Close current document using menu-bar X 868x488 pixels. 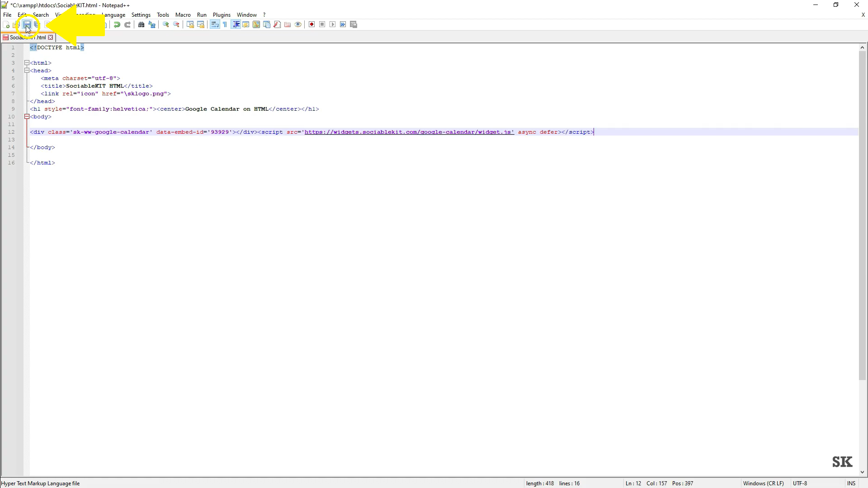click(863, 15)
